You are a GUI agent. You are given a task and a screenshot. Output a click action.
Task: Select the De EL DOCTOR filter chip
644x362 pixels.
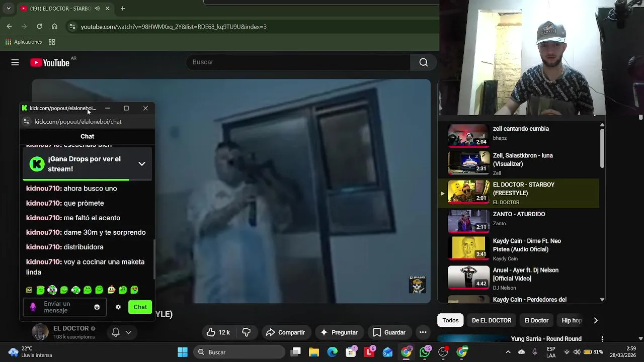pyautogui.click(x=492, y=320)
